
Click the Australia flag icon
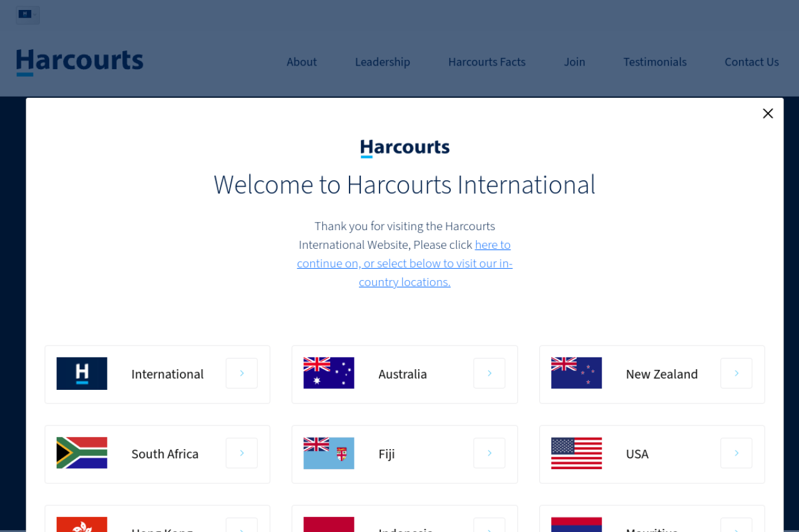pyautogui.click(x=328, y=373)
